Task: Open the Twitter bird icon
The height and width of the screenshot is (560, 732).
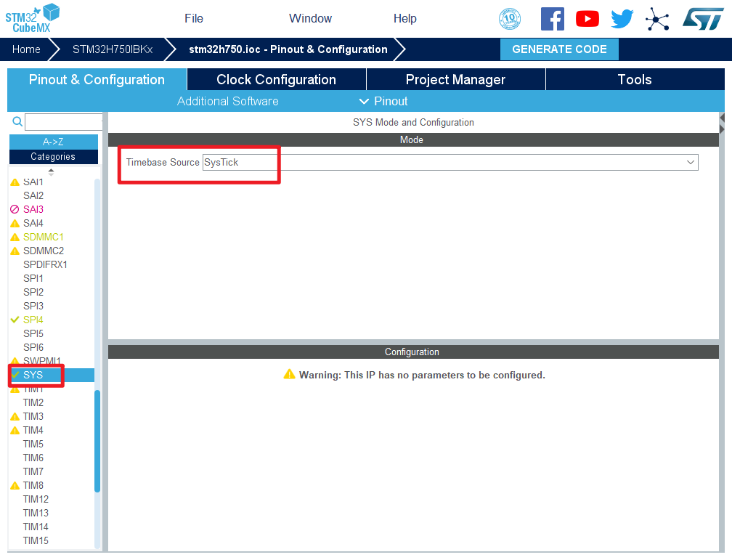Action: 622,19
